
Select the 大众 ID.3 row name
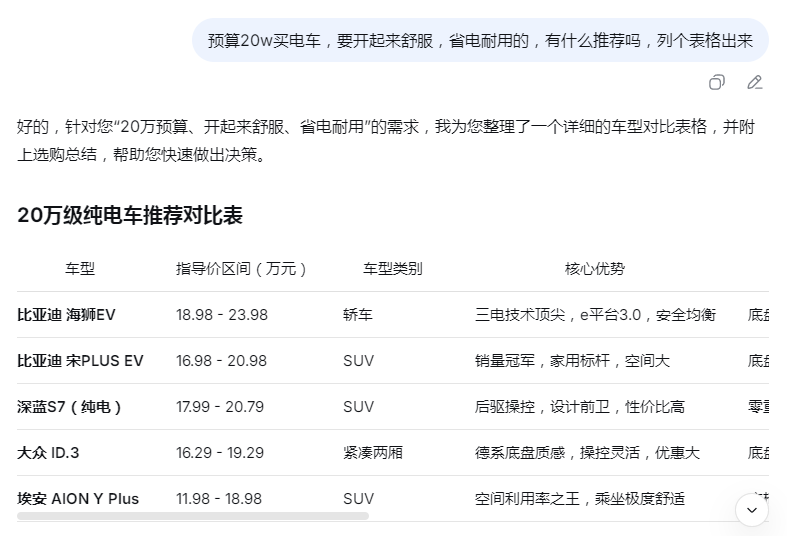48,453
